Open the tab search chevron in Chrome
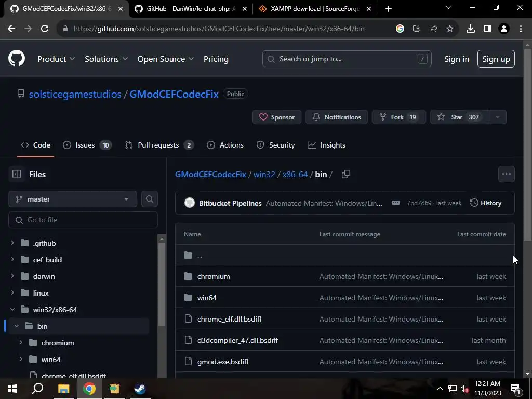 point(448,7)
